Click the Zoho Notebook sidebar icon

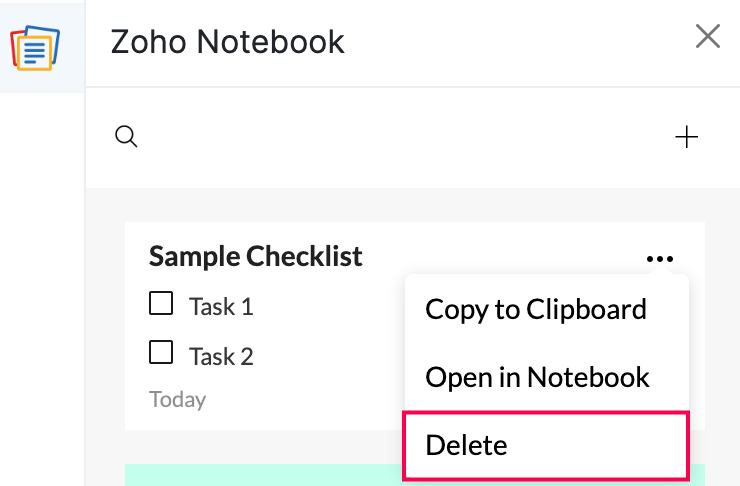35,45
